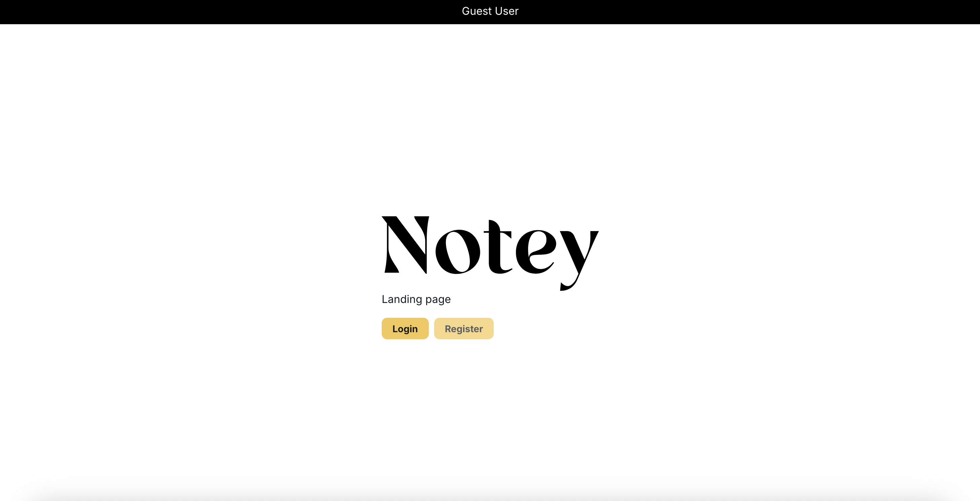Click the Landing page subtitle

(x=416, y=299)
